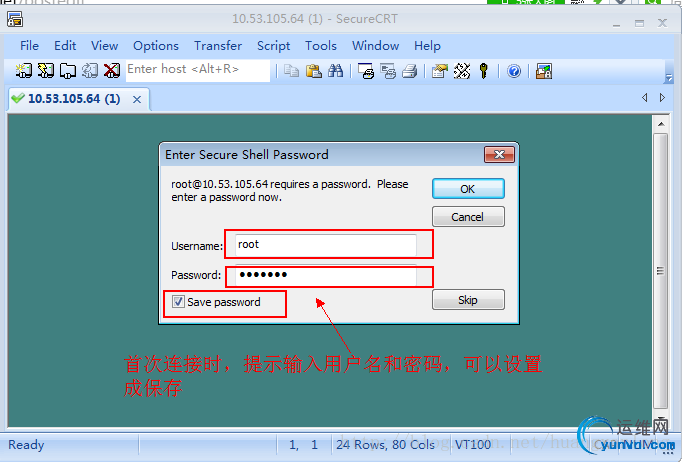Screen dimensions: 682x462
Task: Focus the Username text field
Action: click(325, 245)
